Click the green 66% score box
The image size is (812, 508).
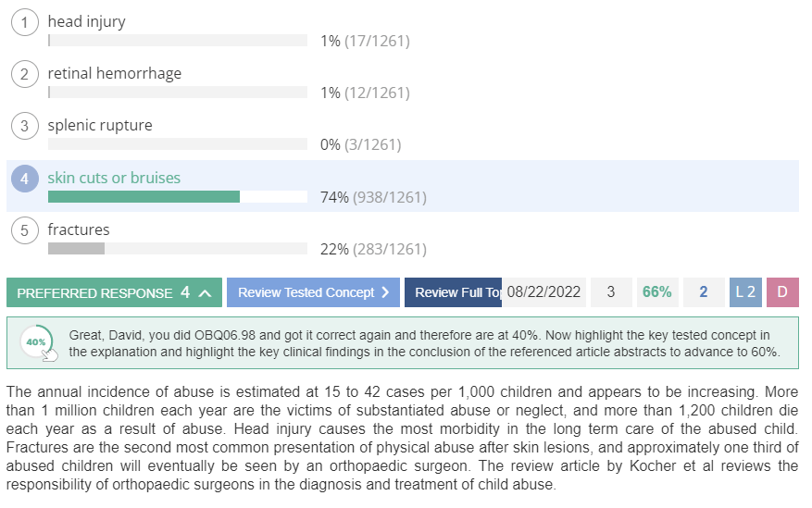[657, 292]
